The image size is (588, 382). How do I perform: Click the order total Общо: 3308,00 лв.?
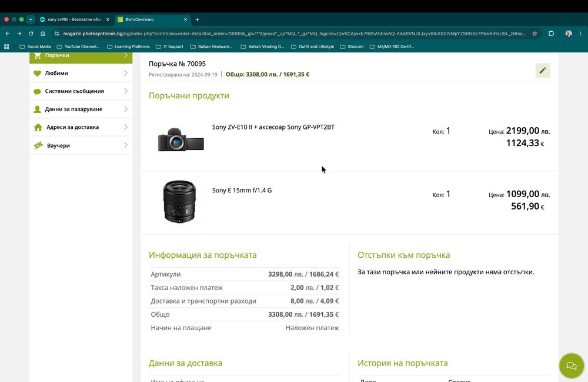click(x=268, y=74)
